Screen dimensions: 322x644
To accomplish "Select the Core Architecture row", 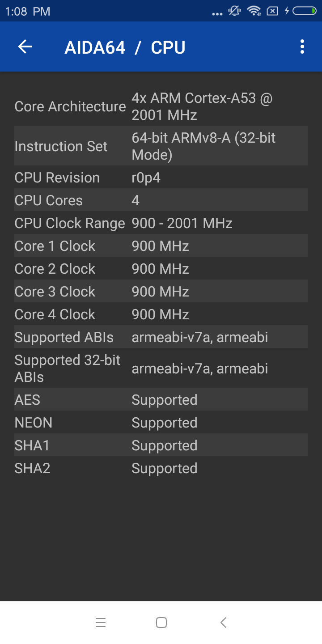I will point(161,106).
